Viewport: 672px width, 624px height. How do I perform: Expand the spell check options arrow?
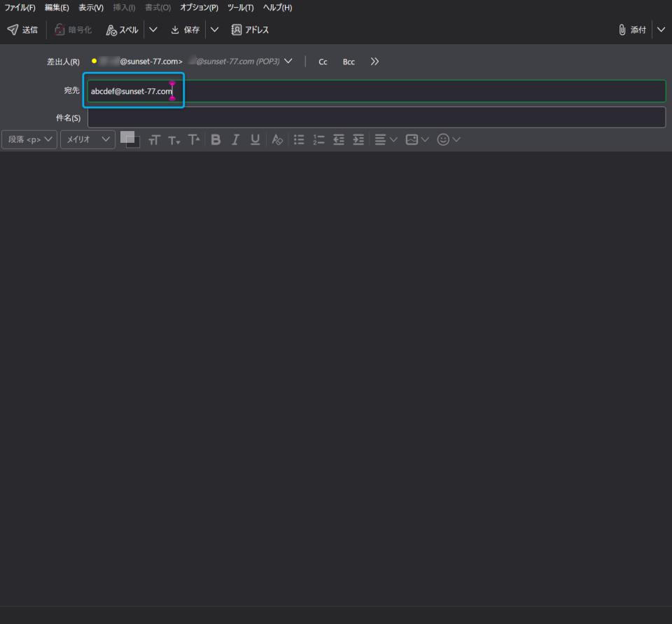(x=153, y=30)
